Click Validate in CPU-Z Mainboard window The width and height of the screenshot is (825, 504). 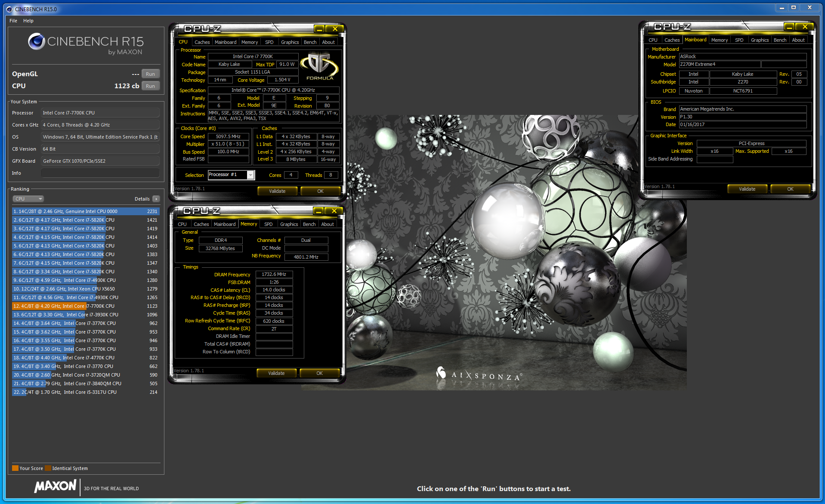click(747, 189)
